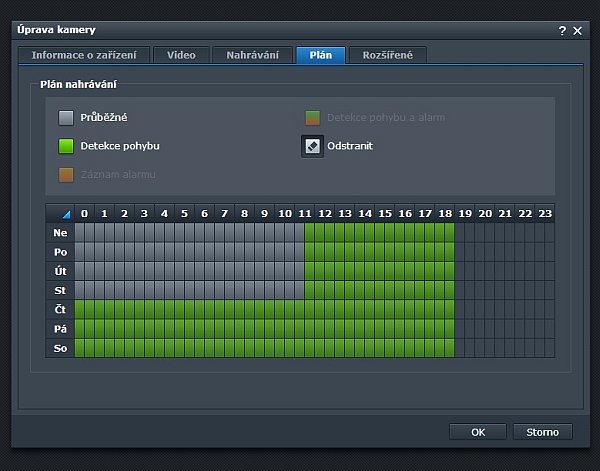600x471 pixels.
Task: Select hour 7 column header
Action: click(225, 213)
